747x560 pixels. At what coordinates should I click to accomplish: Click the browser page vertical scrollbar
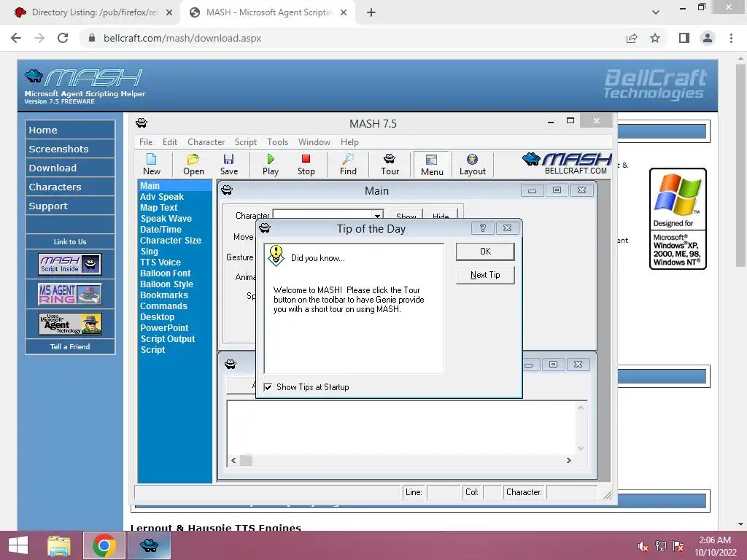pyautogui.click(x=740, y=166)
